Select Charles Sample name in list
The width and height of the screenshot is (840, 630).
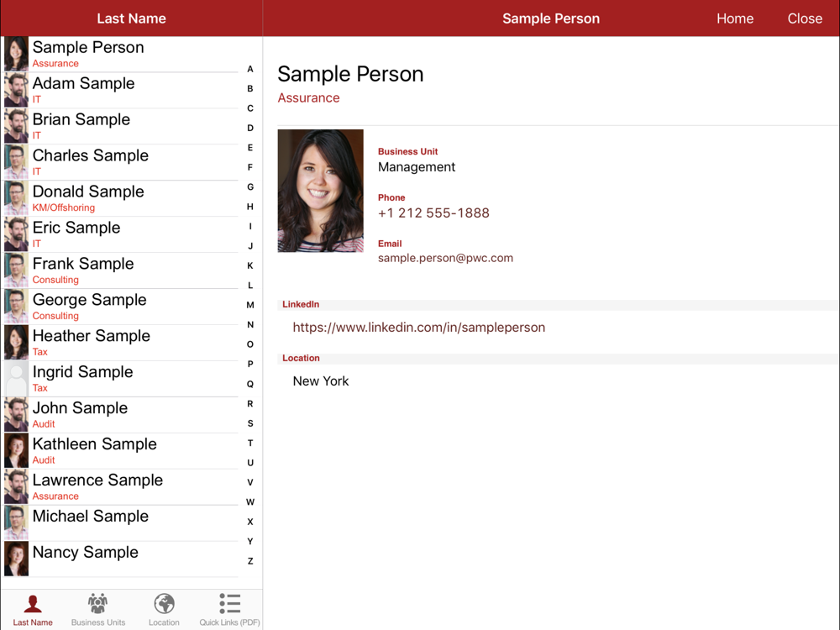[x=91, y=155]
